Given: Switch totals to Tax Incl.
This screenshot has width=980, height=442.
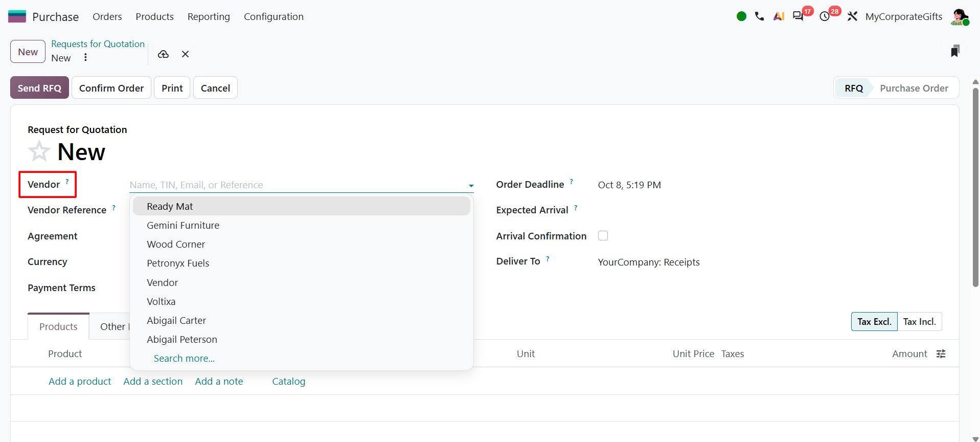Looking at the screenshot, I should [920, 322].
